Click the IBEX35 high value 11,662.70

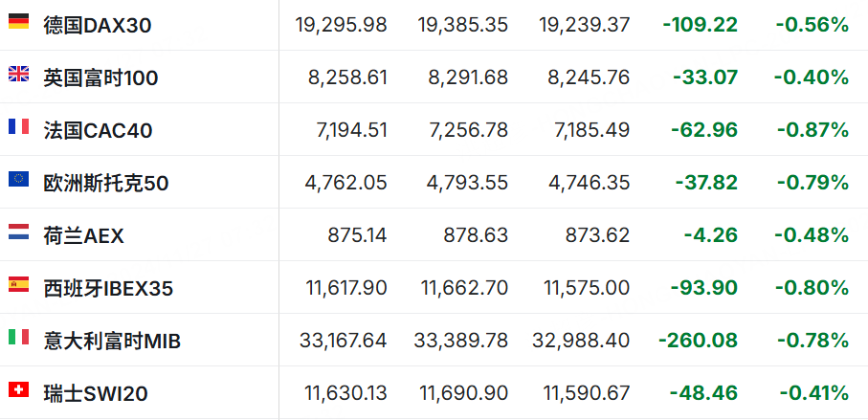pos(464,288)
